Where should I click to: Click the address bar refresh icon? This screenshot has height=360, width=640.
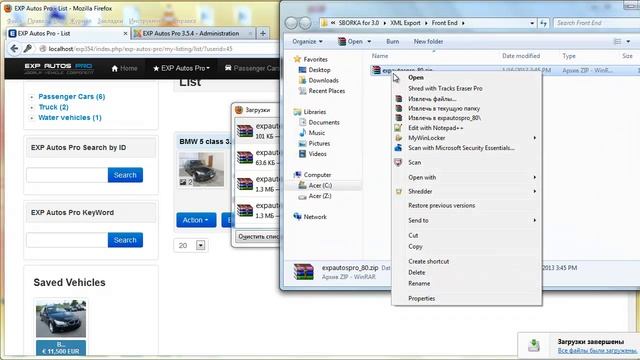543,23
